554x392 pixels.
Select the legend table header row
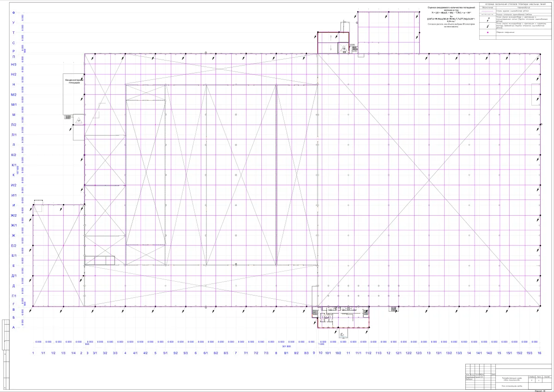tap(515, 7)
